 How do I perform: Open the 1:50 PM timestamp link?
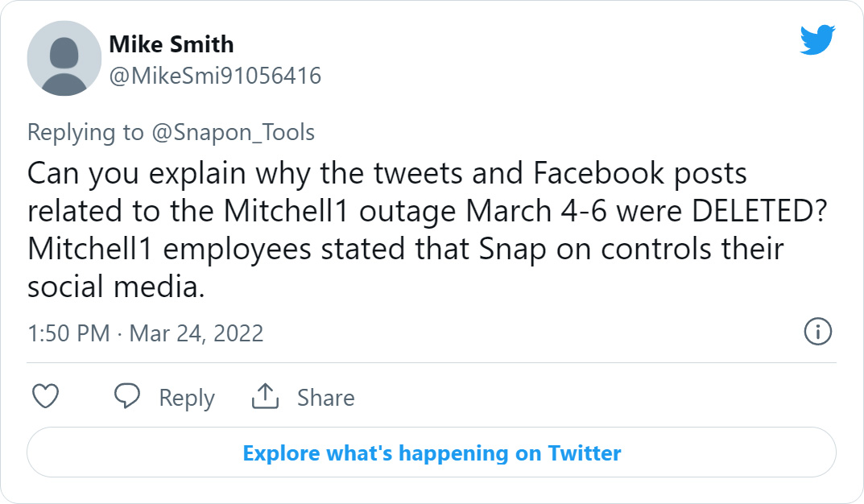[69, 334]
